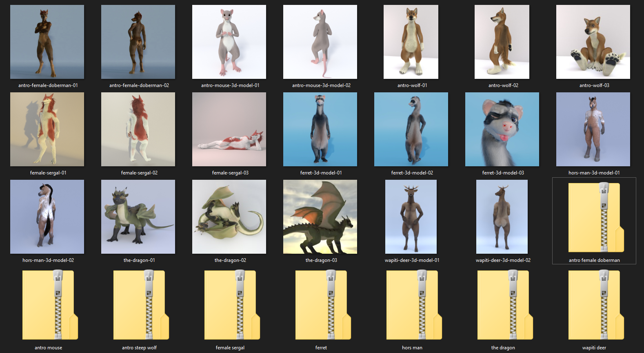Select ferret-3d-model-01 thumbnail
The image size is (644, 353).
[x=320, y=129]
